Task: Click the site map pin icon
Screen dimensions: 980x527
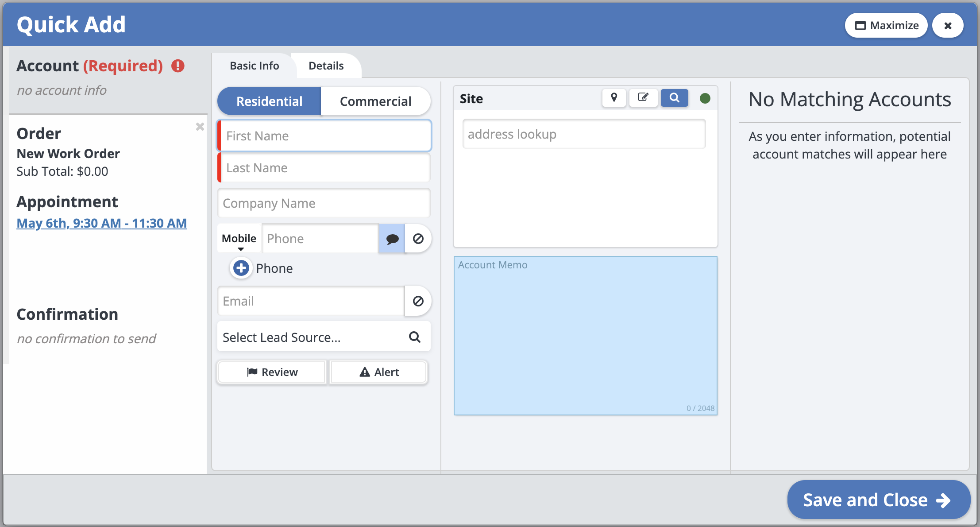Action: click(614, 98)
